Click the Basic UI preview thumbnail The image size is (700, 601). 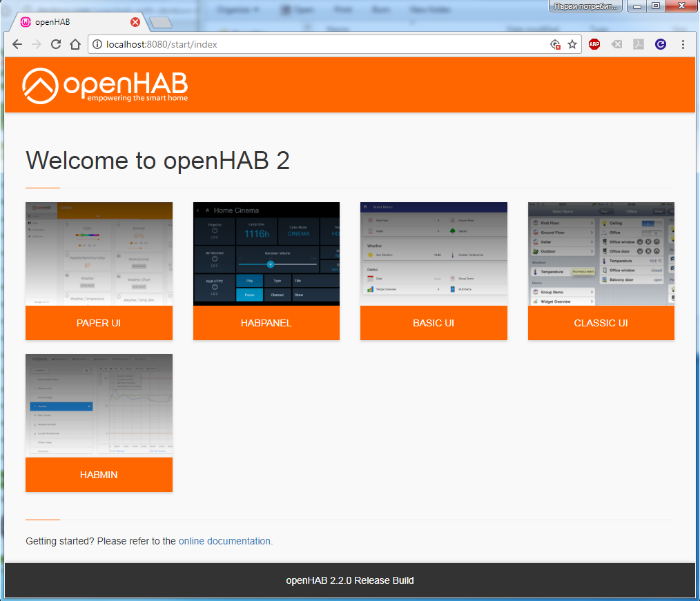pyautogui.click(x=434, y=254)
